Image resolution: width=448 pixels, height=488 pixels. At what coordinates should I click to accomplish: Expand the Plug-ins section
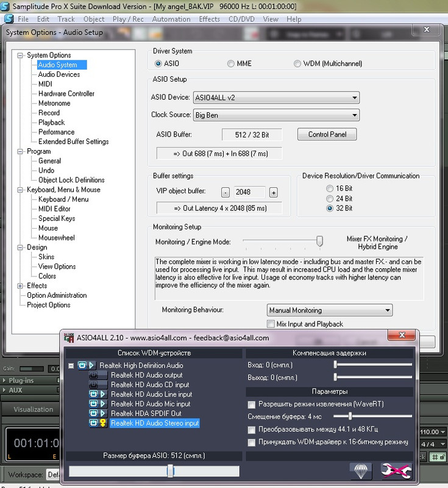pyautogui.click(x=4, y=380)
